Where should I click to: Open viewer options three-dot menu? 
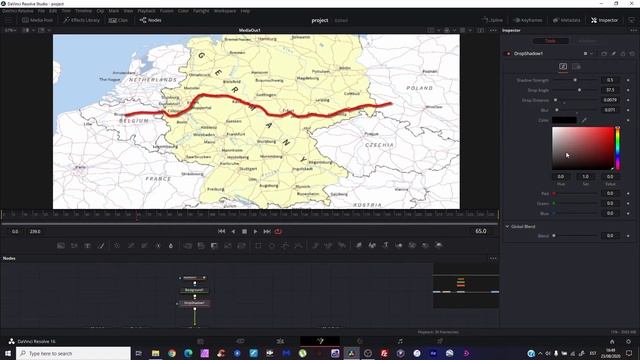click(493, 30)
